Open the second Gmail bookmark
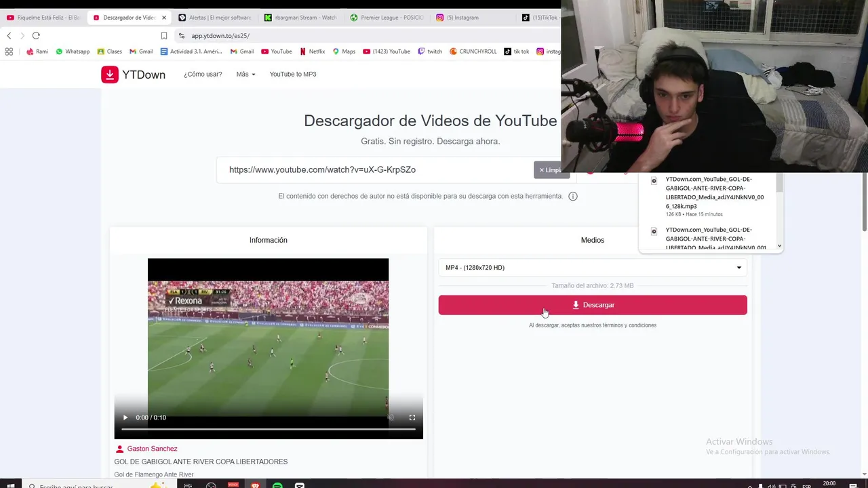 [x=242, y=52]
